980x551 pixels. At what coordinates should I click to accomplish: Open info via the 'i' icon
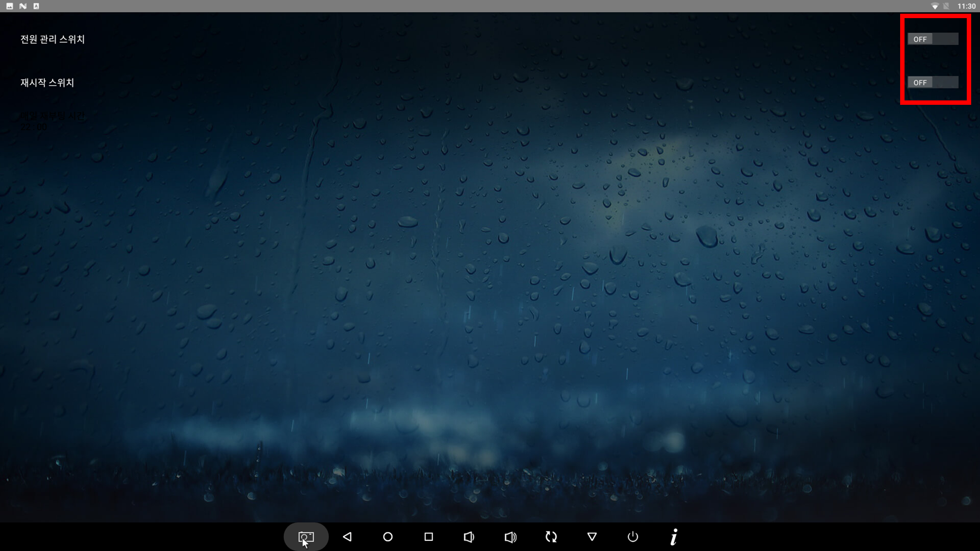click(x=674, y=537)
